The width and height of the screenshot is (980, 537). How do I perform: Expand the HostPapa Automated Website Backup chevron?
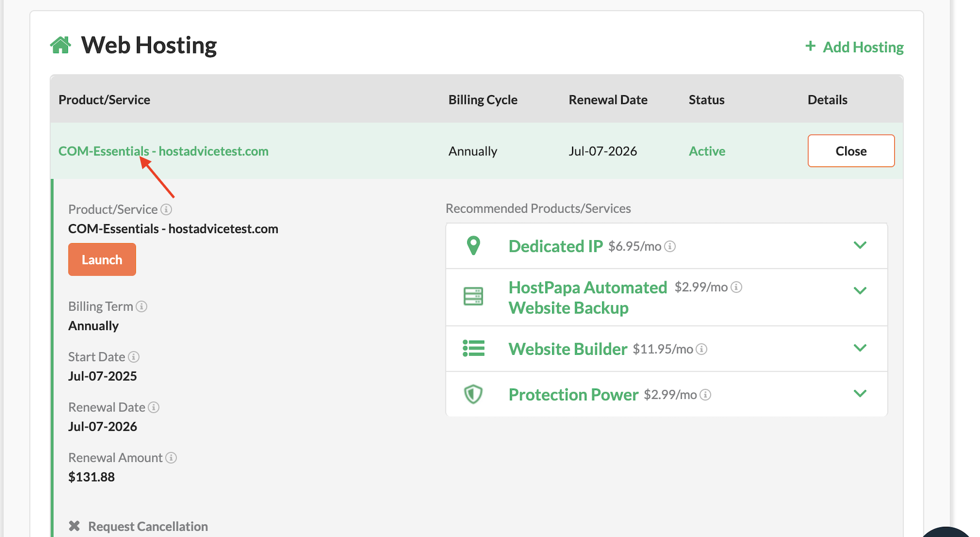860,291
